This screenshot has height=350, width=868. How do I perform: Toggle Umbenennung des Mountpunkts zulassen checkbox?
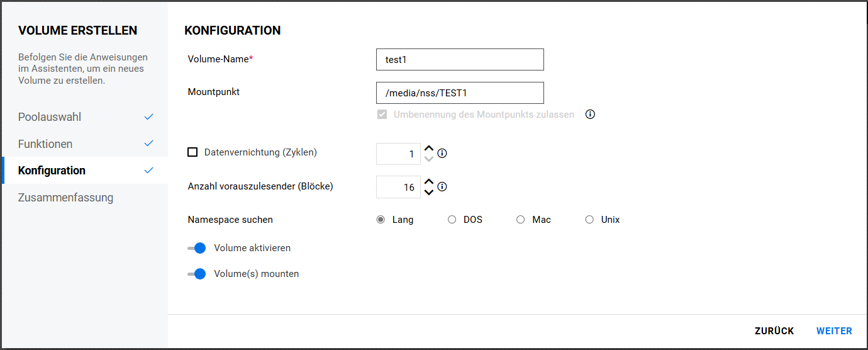pos(381,115)
